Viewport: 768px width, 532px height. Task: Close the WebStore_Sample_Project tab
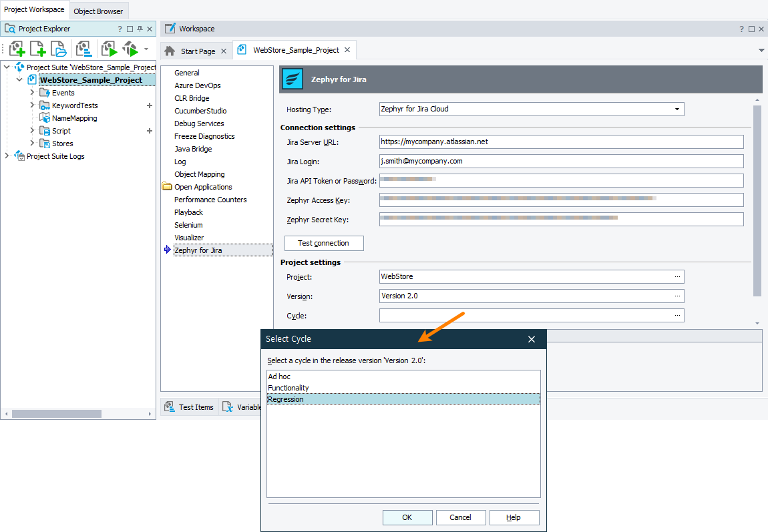point(347,50)
